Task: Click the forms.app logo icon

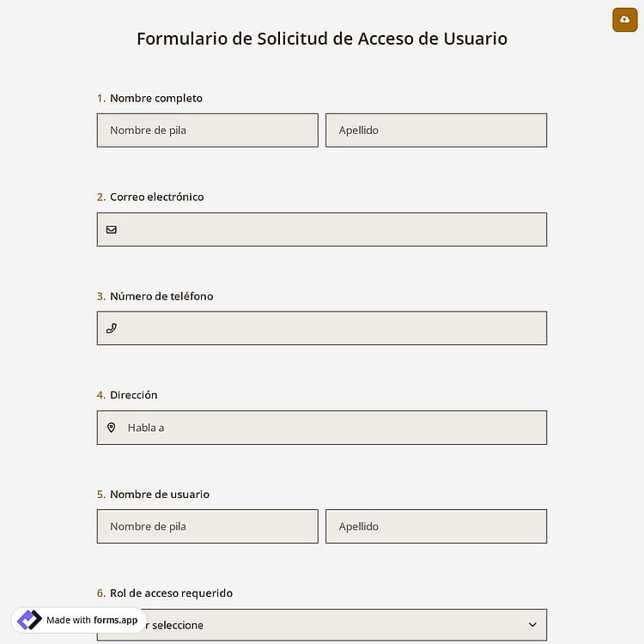Action: point(29,620)
